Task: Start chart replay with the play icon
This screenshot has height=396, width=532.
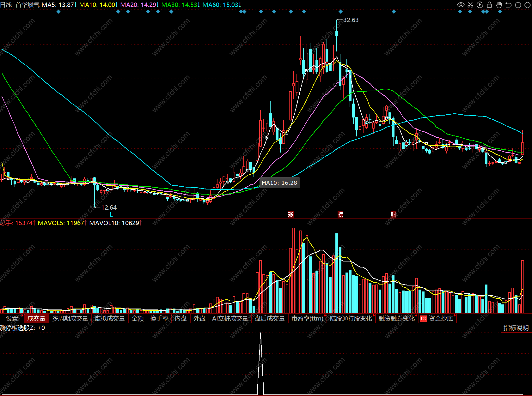Action: click(480, 5)
